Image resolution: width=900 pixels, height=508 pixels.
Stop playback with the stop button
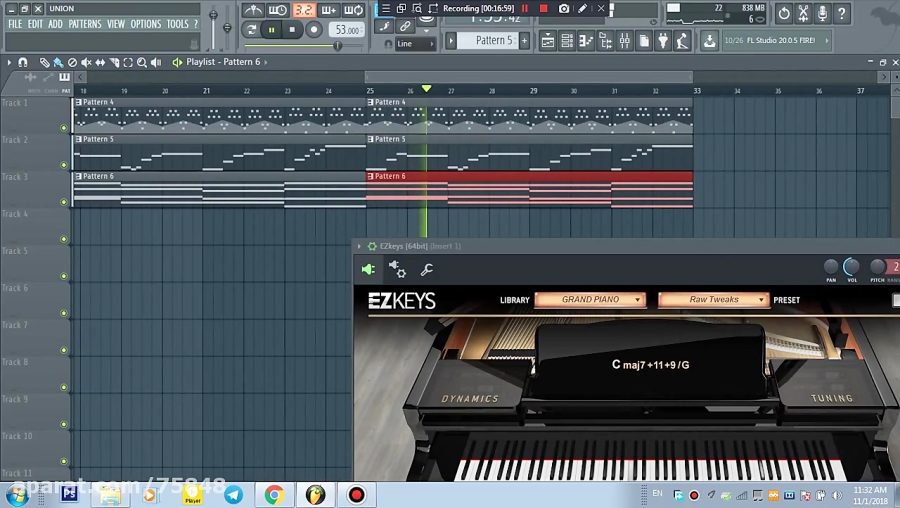292,29
